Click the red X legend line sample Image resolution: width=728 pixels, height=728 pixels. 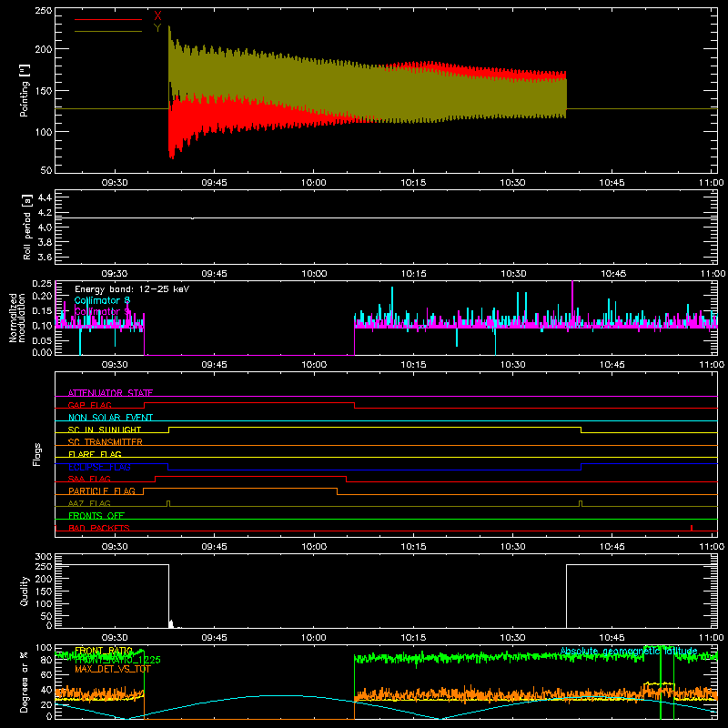pos(108,19)
